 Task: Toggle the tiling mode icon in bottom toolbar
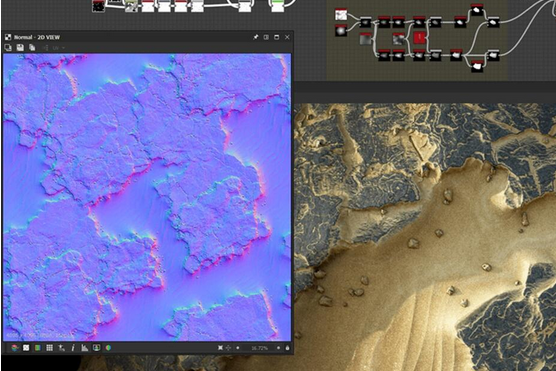point(26,348)
